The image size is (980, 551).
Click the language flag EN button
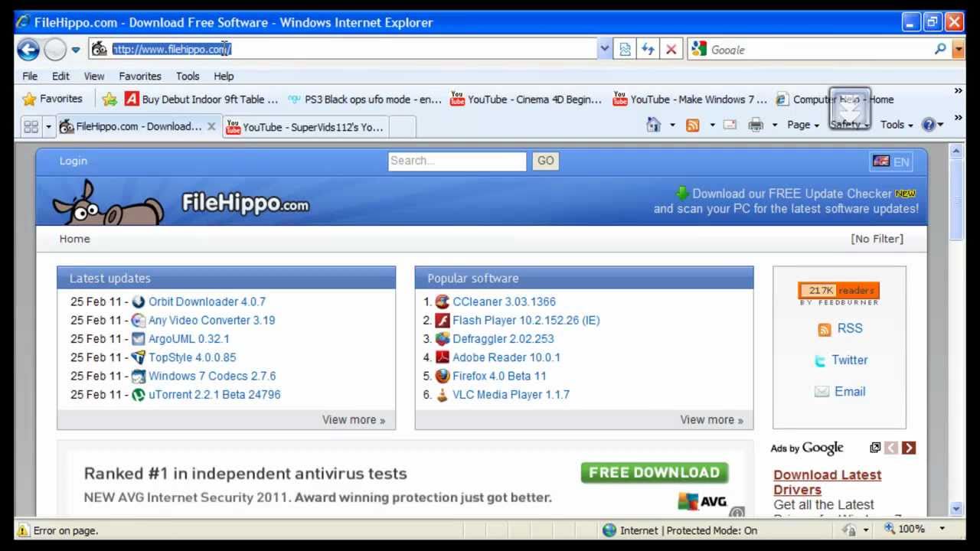[x=891, y=161]
